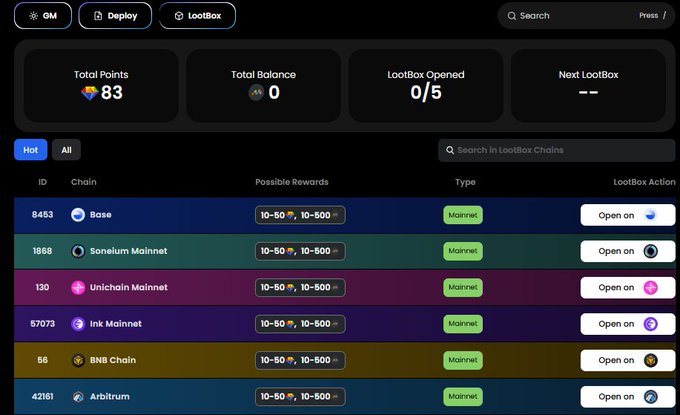Select the LootBox tab

(x=198, y=16)
